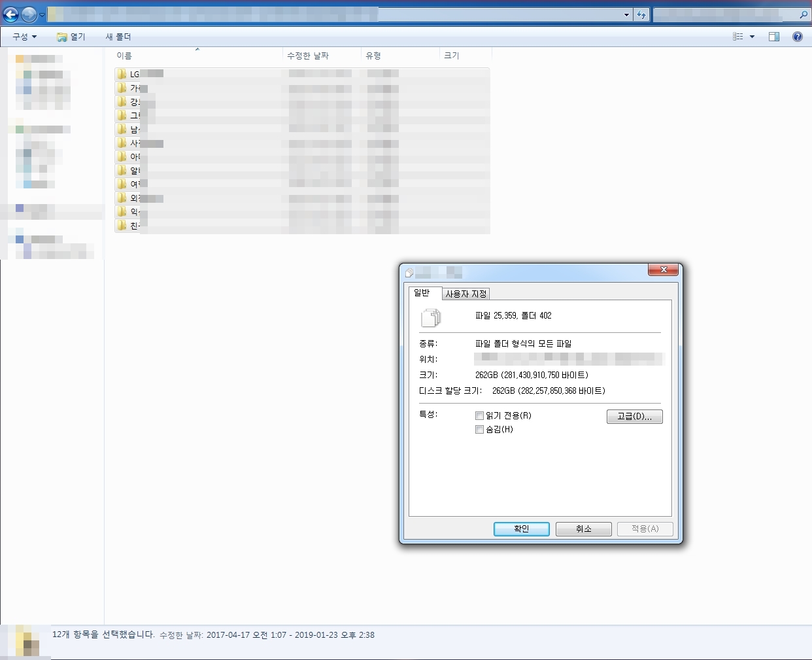Screen dimensions: 812x660
Task: Refresh the folder view using the refresh icon
Action: tap(641, 14)
